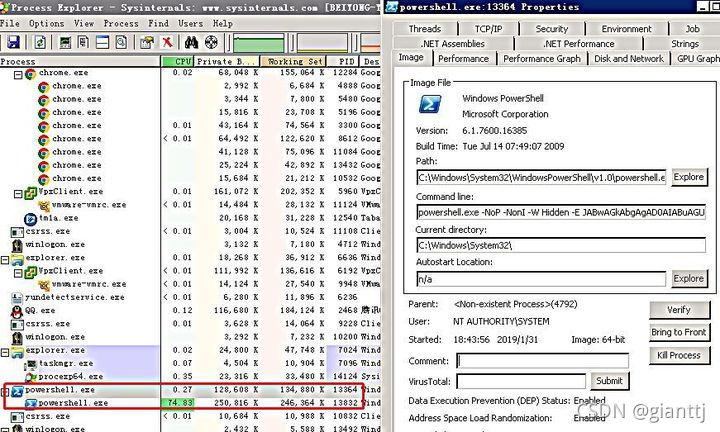Open the Process menu

click(121, 23)
